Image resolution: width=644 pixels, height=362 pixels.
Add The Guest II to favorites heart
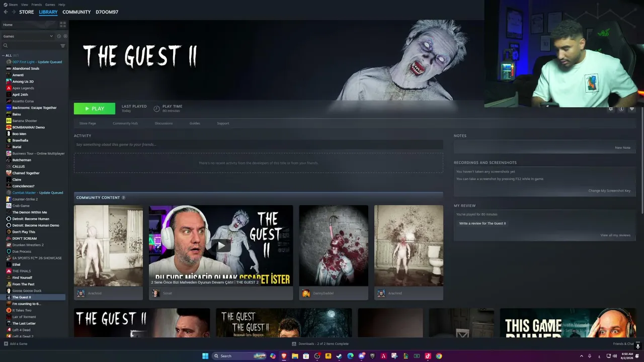coord(632,109)
